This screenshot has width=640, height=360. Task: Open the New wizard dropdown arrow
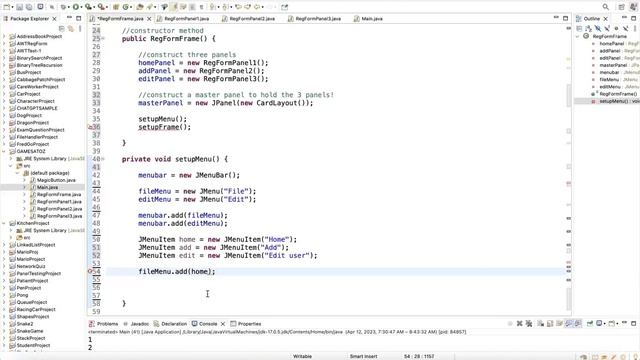(13, 7)
